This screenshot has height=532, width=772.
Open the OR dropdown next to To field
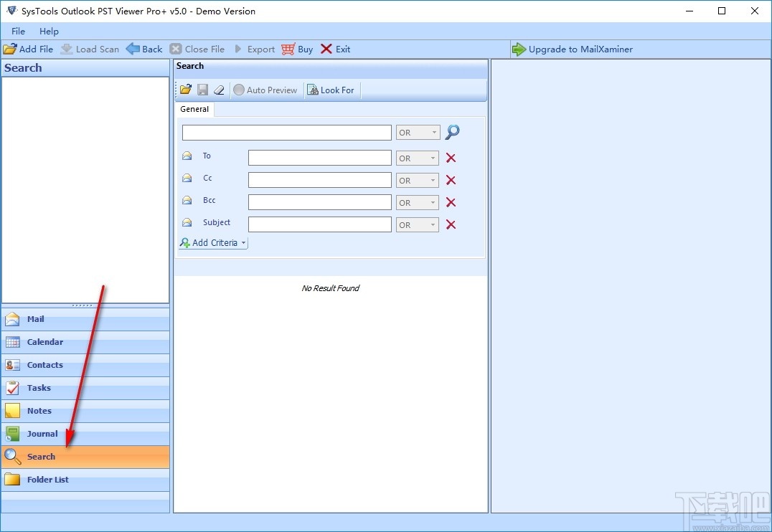[417, 158]
